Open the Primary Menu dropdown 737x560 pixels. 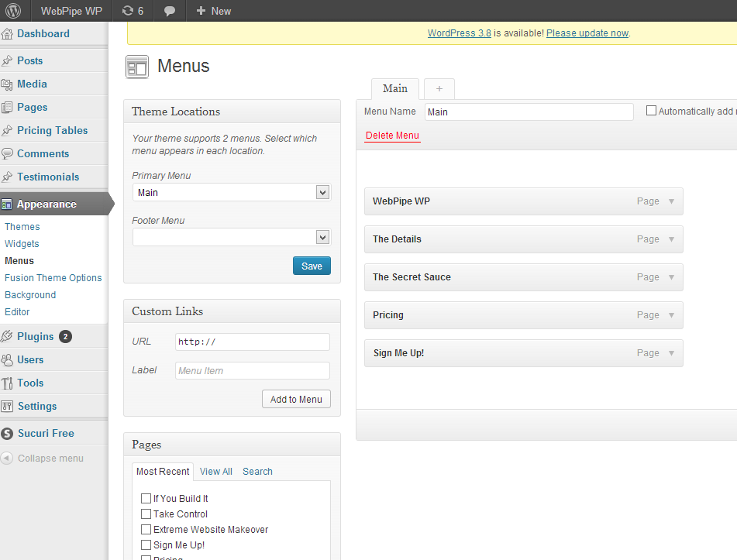point(231,192)
